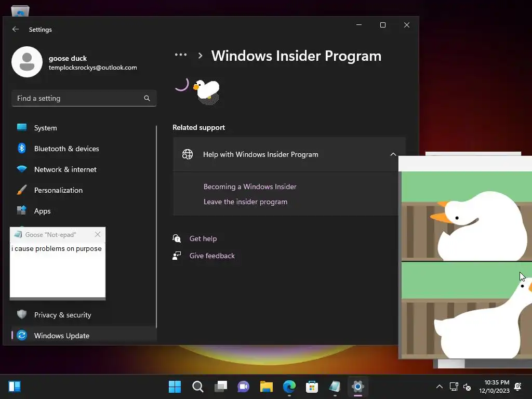Launch Microsoft Edge from taskbar
The image size is (532, 399).
coord(289,387)
